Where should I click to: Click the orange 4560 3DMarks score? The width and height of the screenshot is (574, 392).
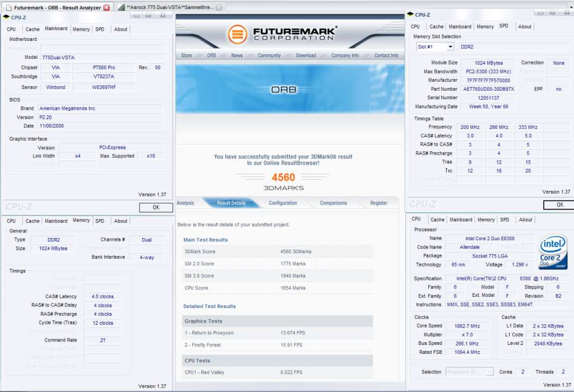tap(283, 178)
